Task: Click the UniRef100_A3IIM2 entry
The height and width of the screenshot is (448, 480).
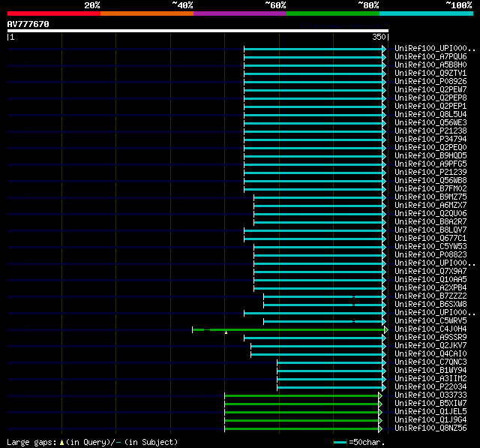Action: 430,379
